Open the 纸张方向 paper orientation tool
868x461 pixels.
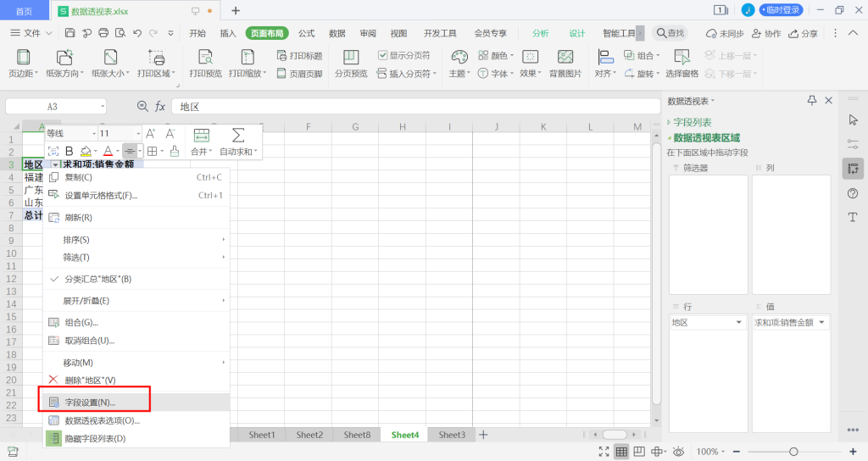coord(64,63)
